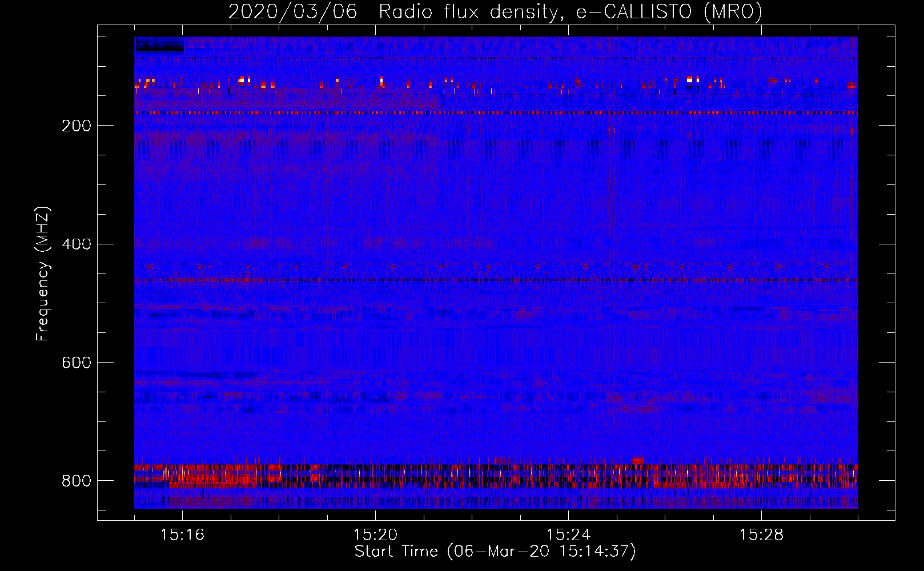Click the 15:28 time tick label
Screen dimensions: 924x571
[761, 534]
